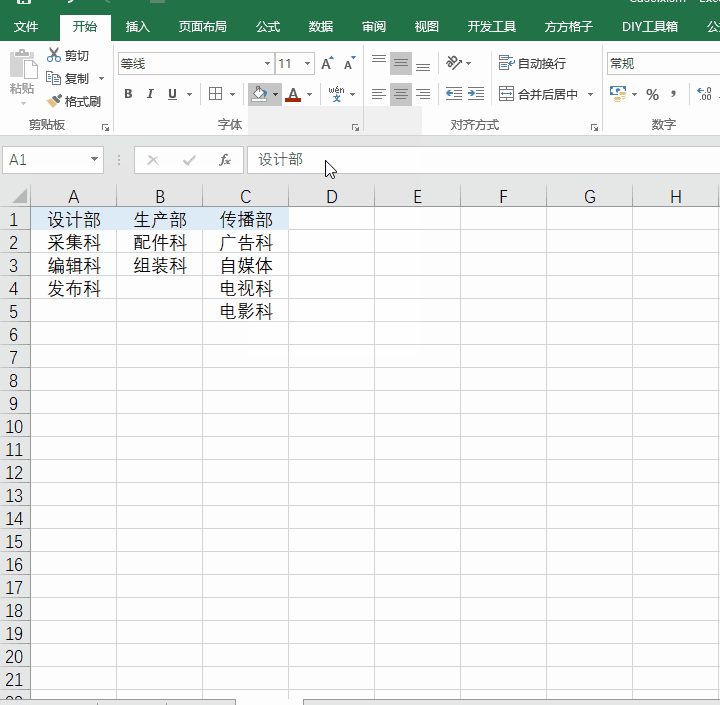This screenshot has height=705, width=720.
Task: Switch to the DIY工具箱 tab
Action: pos(650,27)
